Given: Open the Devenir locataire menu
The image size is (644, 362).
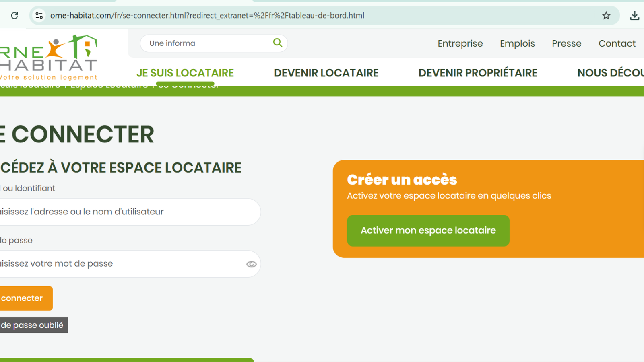Looking at the screenshot, I should [x=326, y=73].
